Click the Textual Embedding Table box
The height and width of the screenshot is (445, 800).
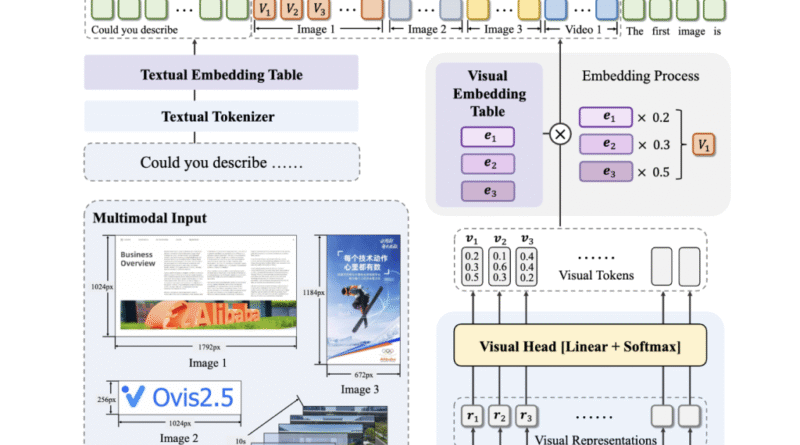pos(221,73)
